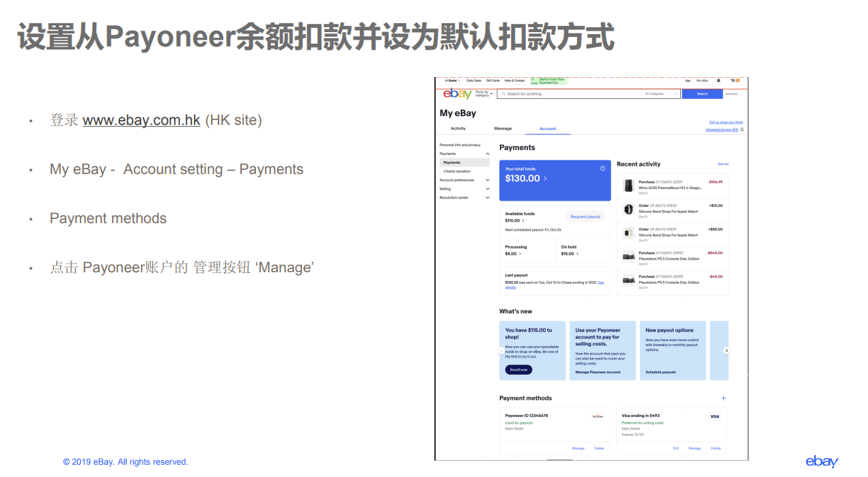Screen dimensions: 868x477
Task: Click Schedule payouts link
Action: pyautogui.click(x=660, y=372)
